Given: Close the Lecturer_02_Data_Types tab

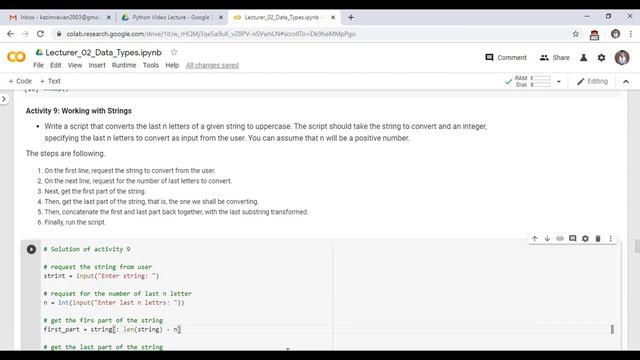Looking at the screenshot, I should tap(333, 18).
